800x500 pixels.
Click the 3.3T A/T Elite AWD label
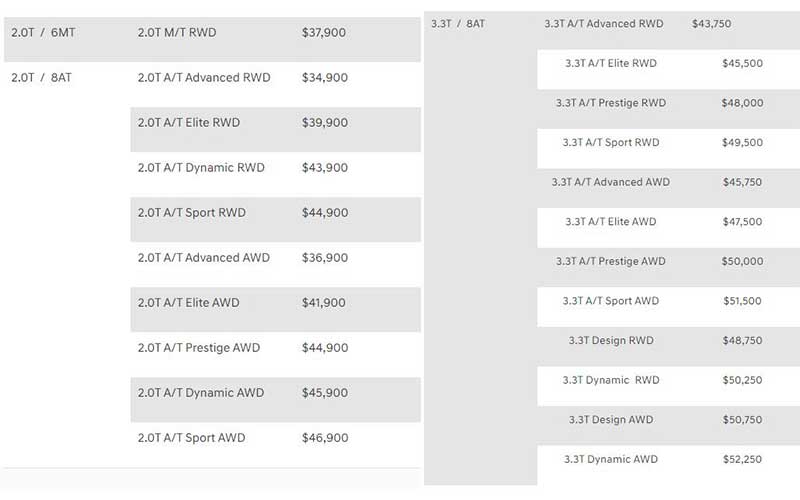pos(611,222)
